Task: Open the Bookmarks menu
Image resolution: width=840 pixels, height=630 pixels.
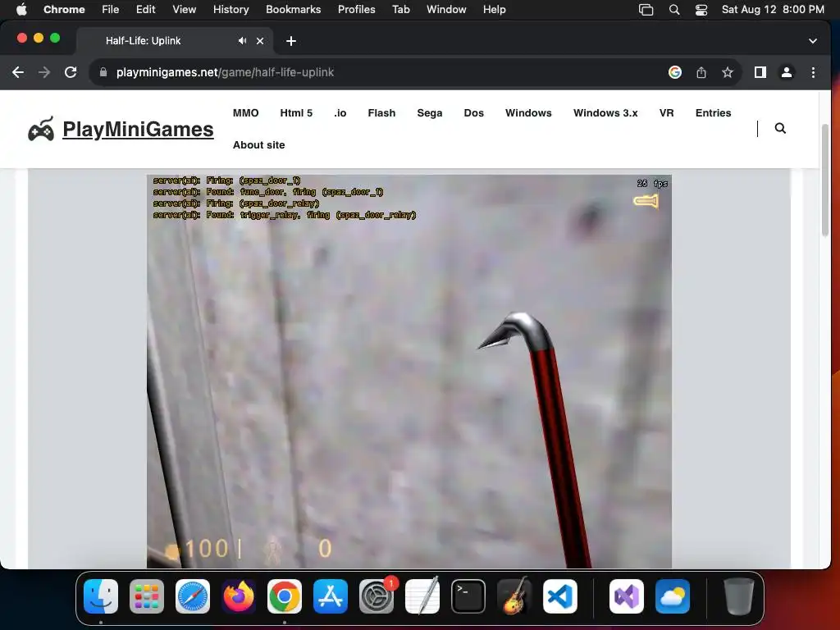Action: coord(293,10)
